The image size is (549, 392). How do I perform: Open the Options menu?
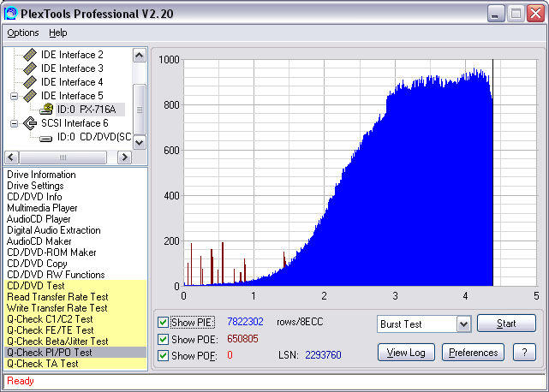23,33
